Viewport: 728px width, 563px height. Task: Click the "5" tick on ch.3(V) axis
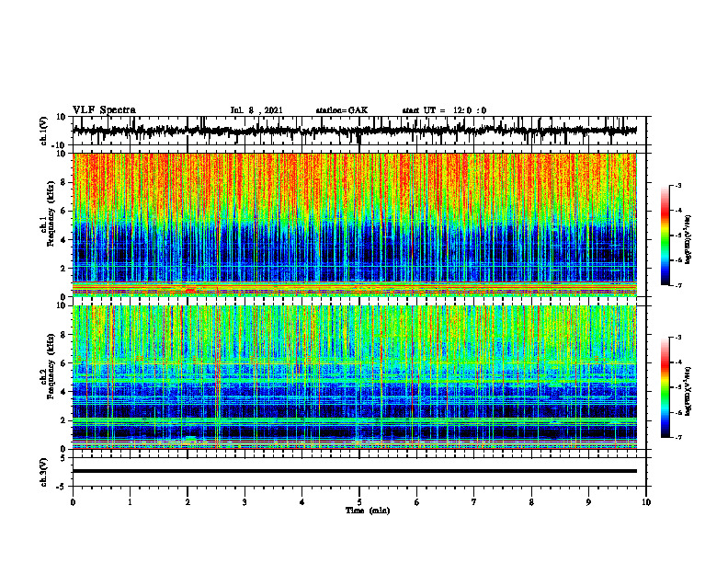(x=64, y=458)
